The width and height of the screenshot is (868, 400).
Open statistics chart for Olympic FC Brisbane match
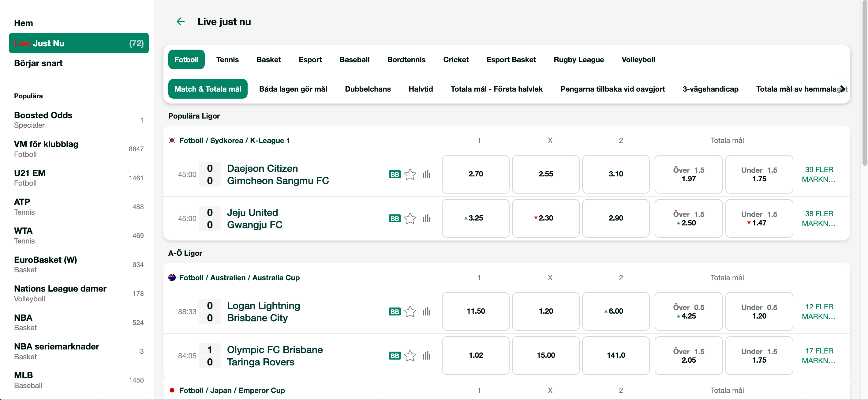tap(427, 356)
